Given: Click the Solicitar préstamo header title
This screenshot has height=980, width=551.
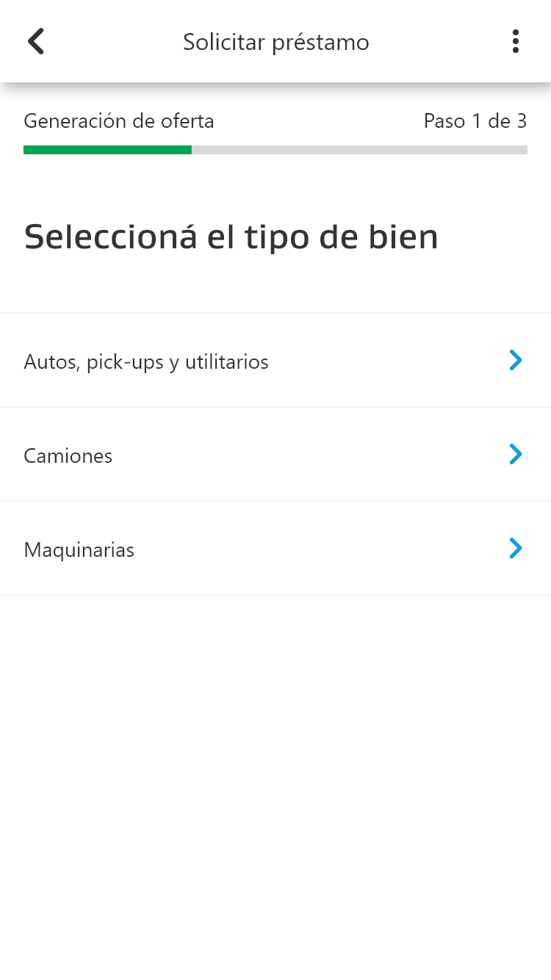Looking at the screenshot, I should pos(276,43).
